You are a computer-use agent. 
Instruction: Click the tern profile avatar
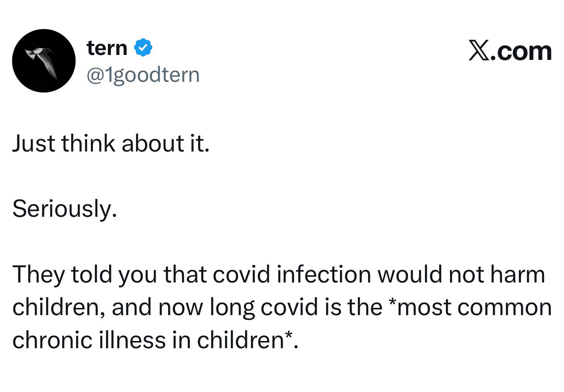44,61
